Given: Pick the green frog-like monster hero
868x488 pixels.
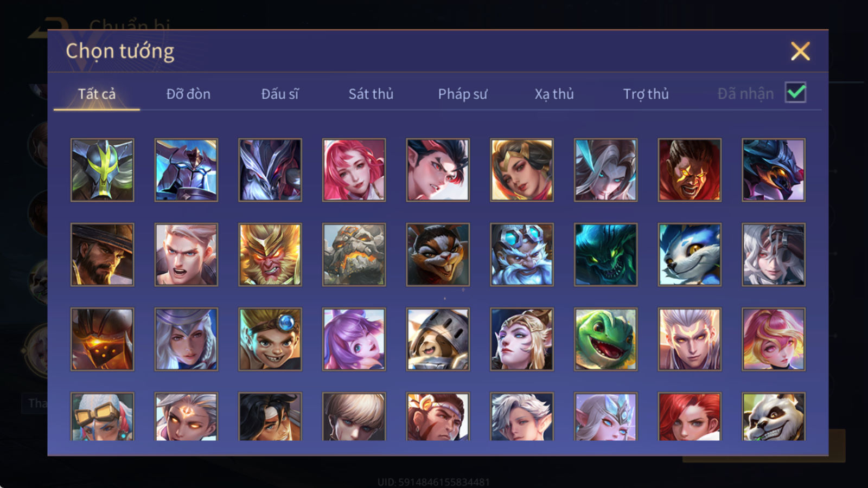Looking at the screenshot, I should point(605,339).
